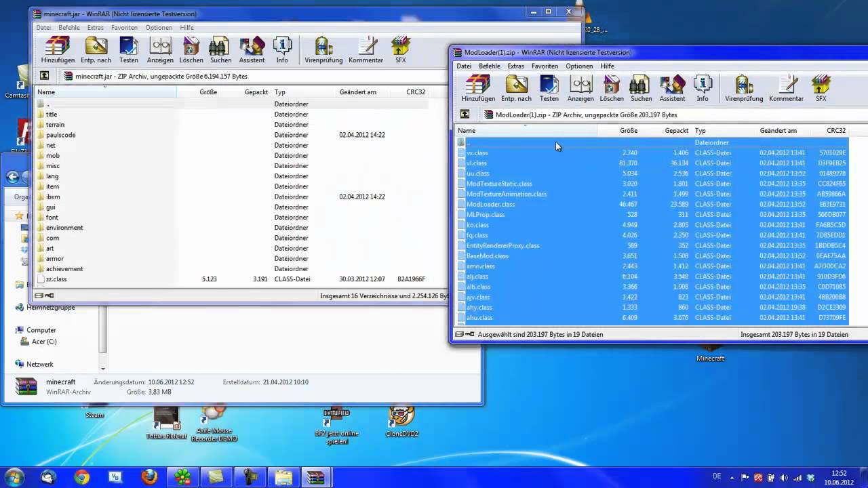Select MLProp.class in ModLoader(1).zip list

click(486, 214)
